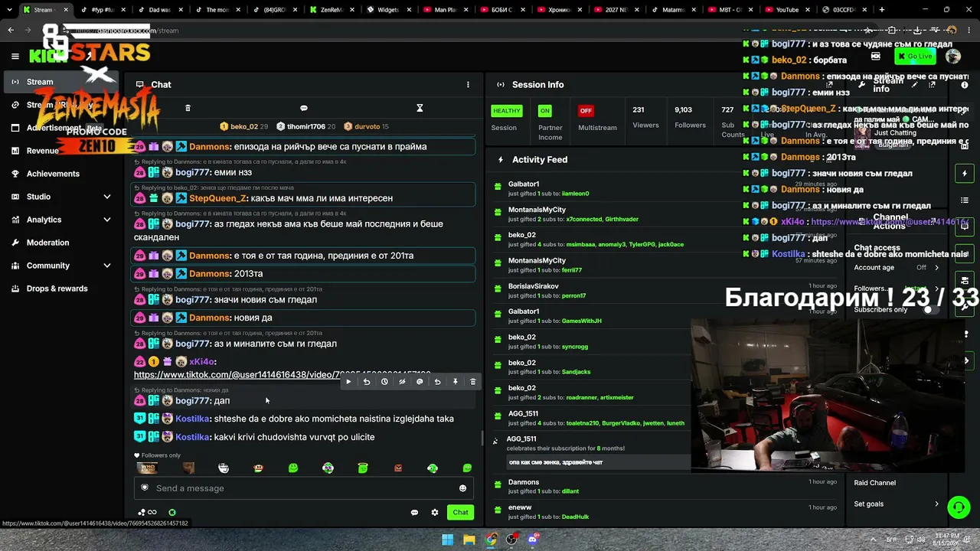Click the clock timeout icon in message toolbar

point(384,381)
